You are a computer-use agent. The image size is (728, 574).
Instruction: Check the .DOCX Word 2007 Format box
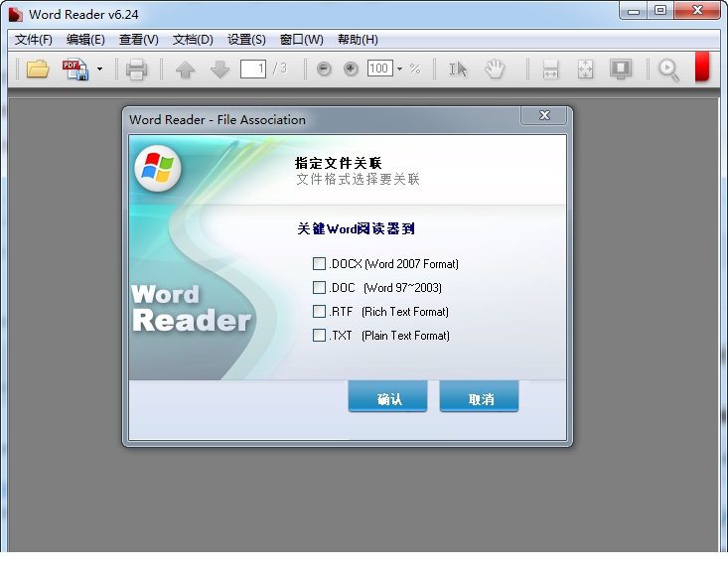click(x=319, y=264)
